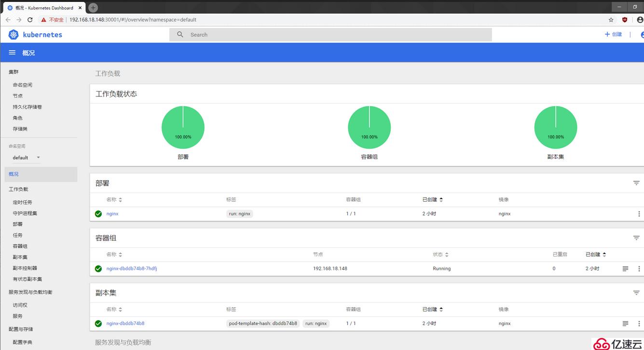Bookmark this page with the star

point(611,20)
